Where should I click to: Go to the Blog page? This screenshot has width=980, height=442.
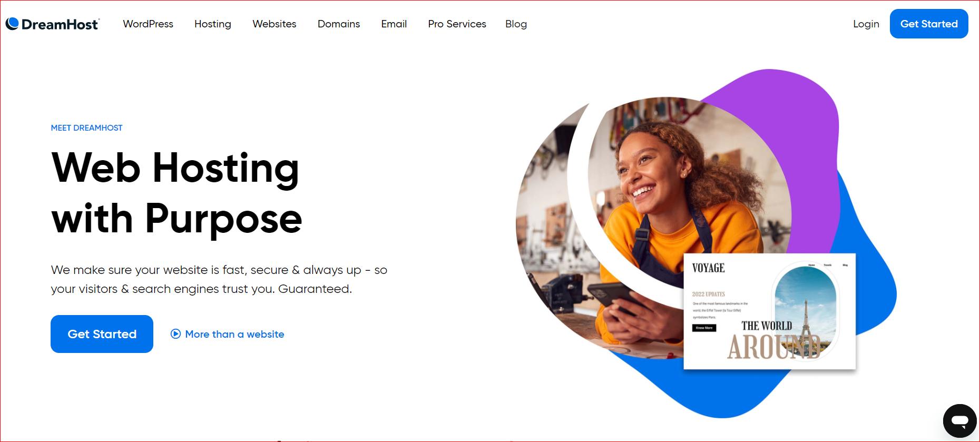click(516, 24)
